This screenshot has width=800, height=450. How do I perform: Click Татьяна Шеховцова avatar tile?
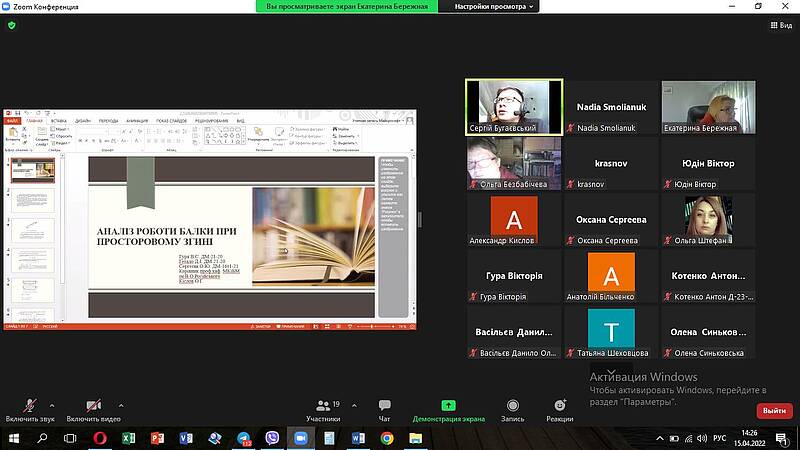610,333
